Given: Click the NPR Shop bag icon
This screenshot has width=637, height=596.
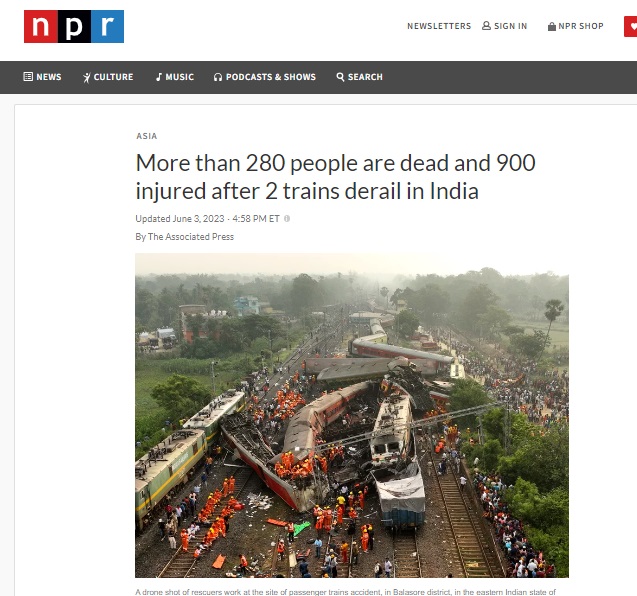Looking at the screenshot, I should click(x=552, y=26).
